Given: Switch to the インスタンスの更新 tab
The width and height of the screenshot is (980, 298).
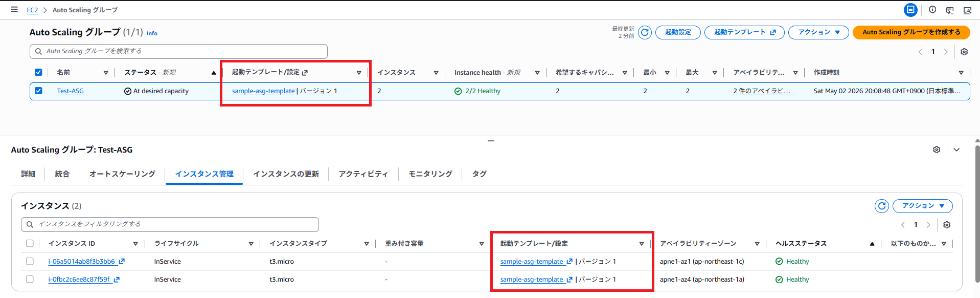Looking at the screenshot, I should pyautogui.click(x=286, y=174).
